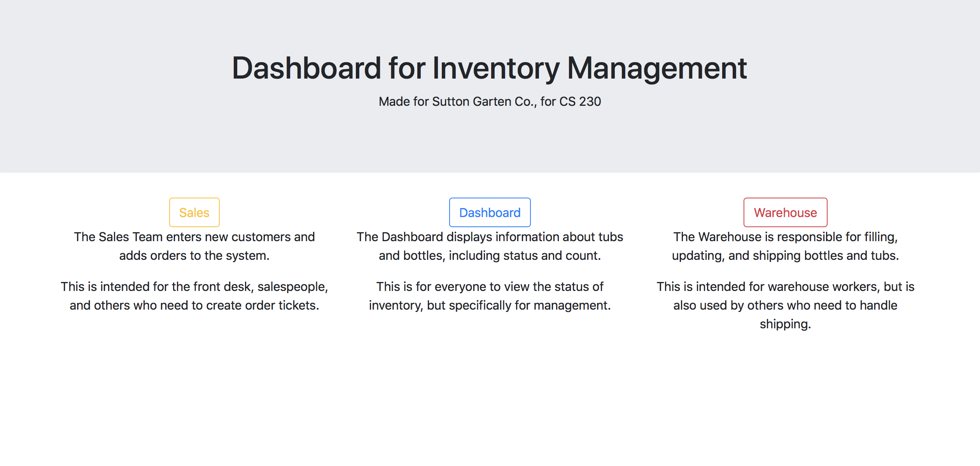The image size is (980, 466).
Task: Click the Made for Sutton Garten subtitle
Action: point(489,102)
